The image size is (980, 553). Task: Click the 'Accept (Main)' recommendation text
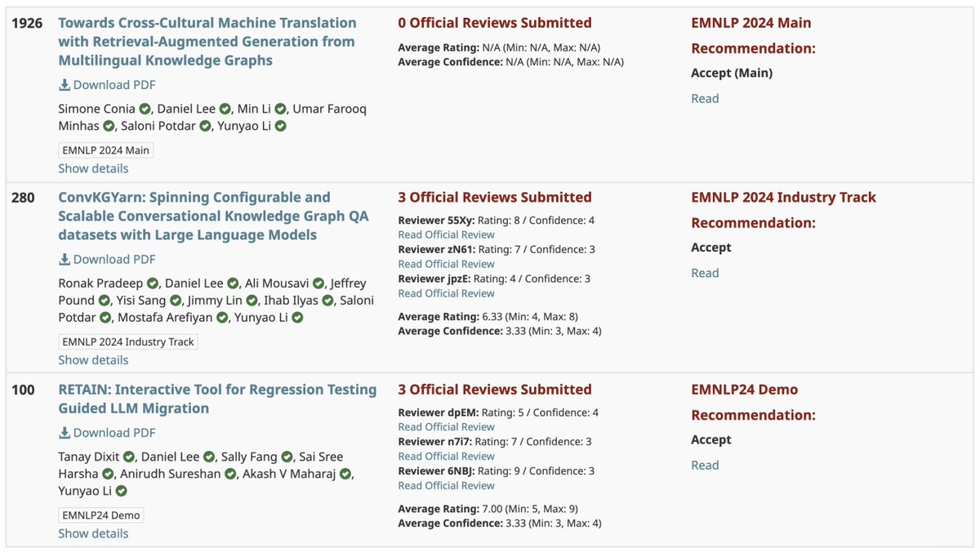coord(732,74)
